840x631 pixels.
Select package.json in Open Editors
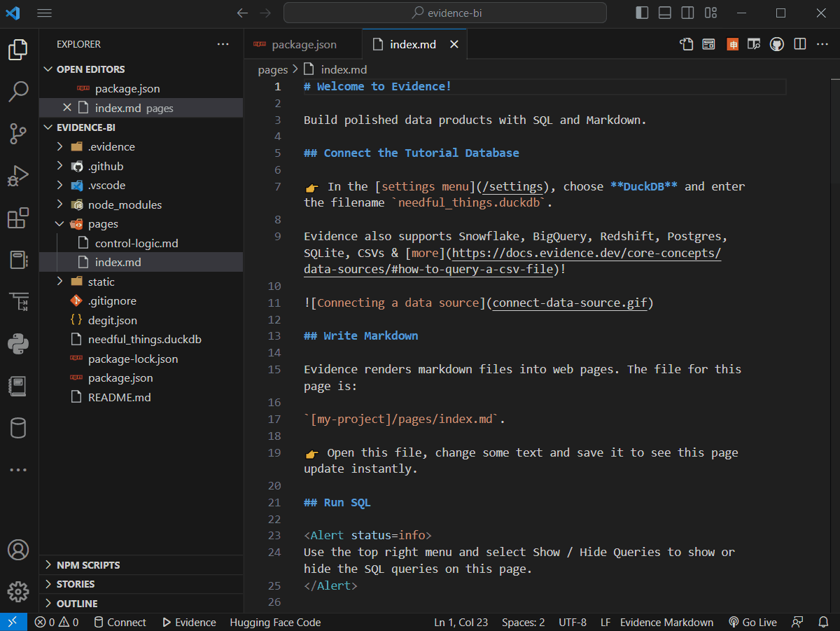tap(141, 89)
